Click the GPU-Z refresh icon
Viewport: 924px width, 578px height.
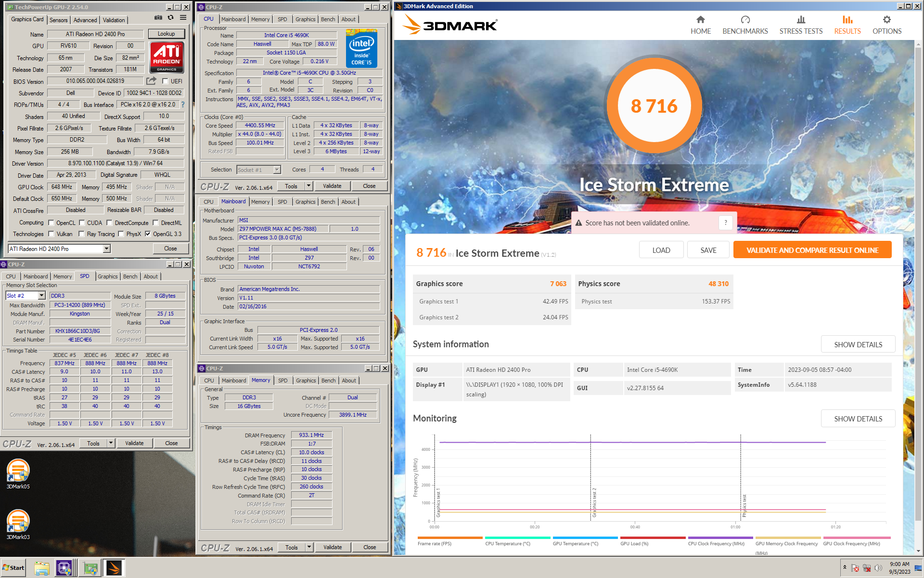[x=170, y=18]
